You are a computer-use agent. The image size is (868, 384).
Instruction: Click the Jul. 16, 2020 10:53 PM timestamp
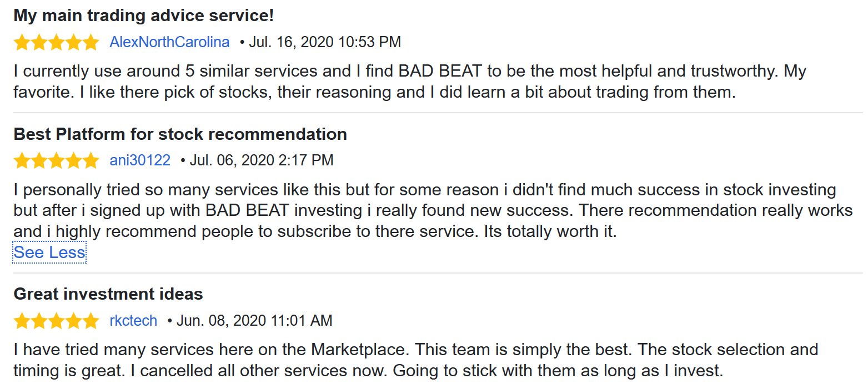point(325,42)
